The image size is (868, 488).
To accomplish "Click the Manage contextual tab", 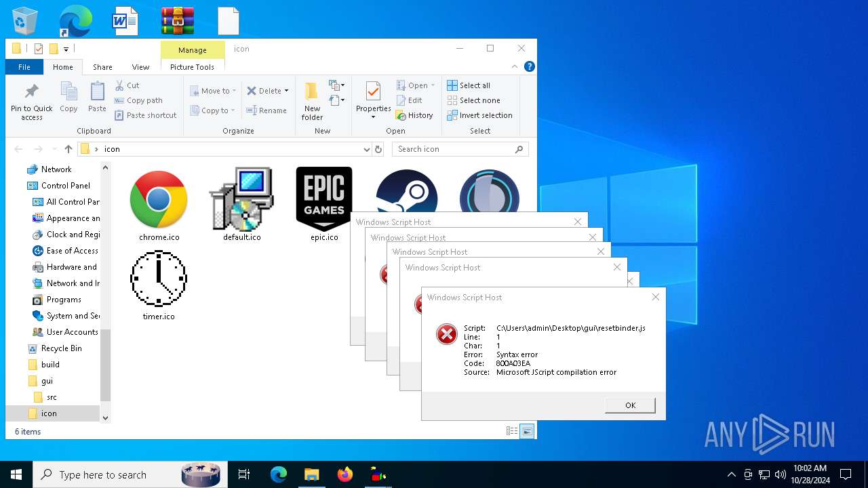I will point(193,50).
